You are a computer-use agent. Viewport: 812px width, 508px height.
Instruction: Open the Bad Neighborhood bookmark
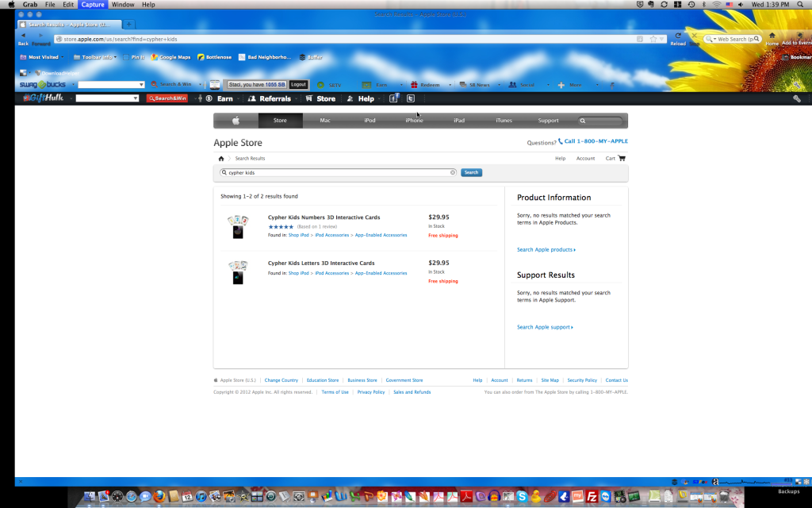(x=265, y=57)
